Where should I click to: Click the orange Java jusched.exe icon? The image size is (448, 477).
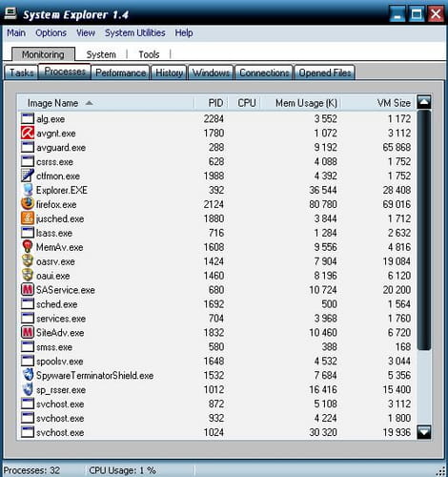click(x=28, y=218)
